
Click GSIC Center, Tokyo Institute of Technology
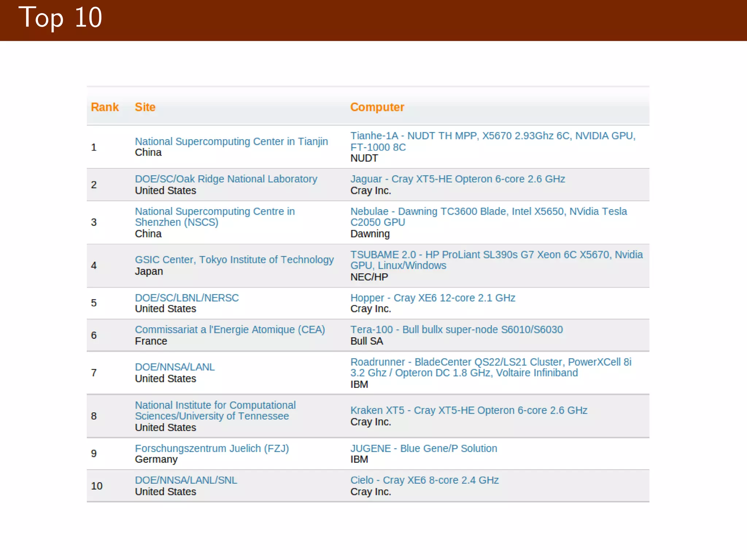tap(234, 260)
